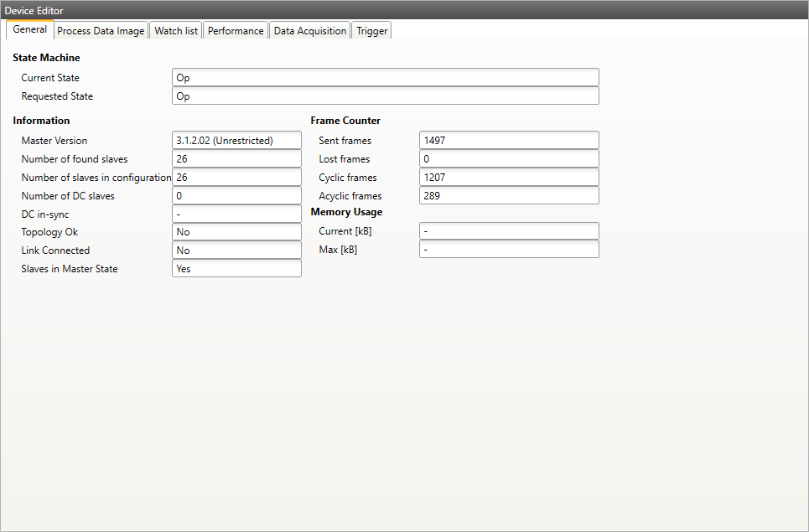Image resolution: width=809 pixels, height=532 pixels.
Task: Click the Sent frames counter field
Action: pos(509,141)
